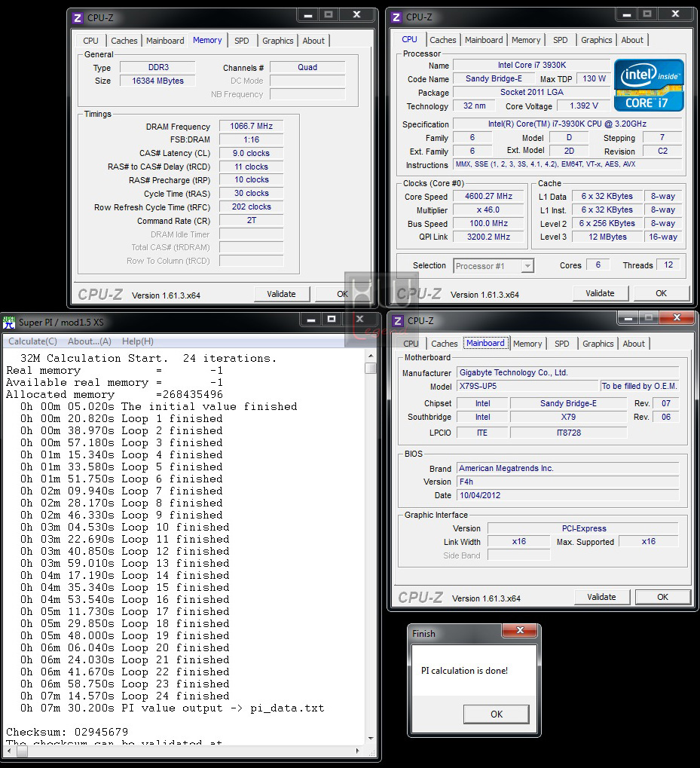The height and width of the screenshot is (768, 700).
Task: Click the Level 3 cache value "12 MBytes"
Action: pos(607,237)
